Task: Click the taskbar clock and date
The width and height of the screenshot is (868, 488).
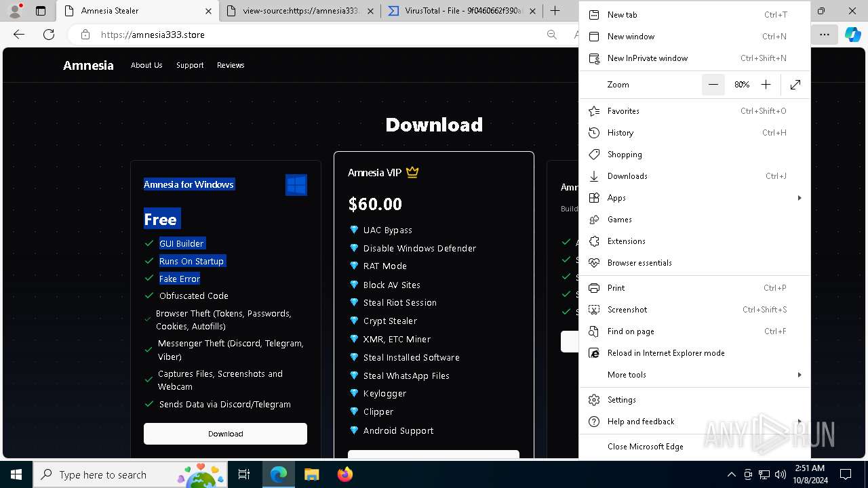Action: (x=810, y=474)
